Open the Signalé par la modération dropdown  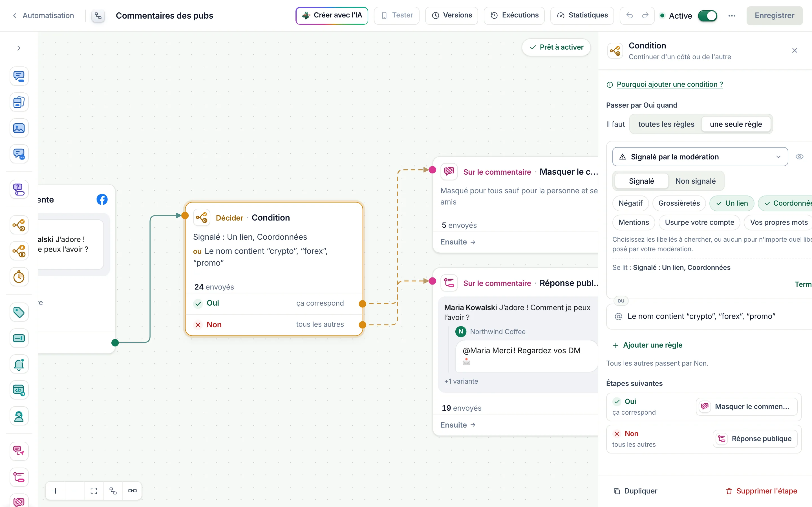[700, 157]
